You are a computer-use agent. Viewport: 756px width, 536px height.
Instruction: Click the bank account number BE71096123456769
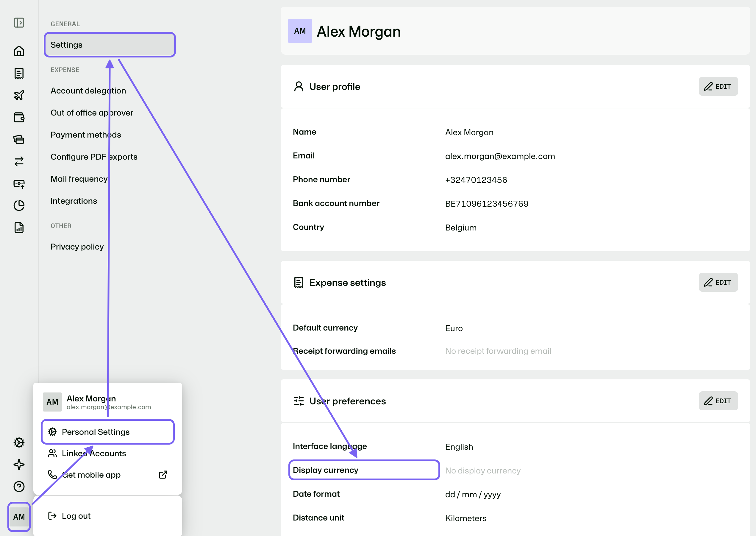click(487, 204)
